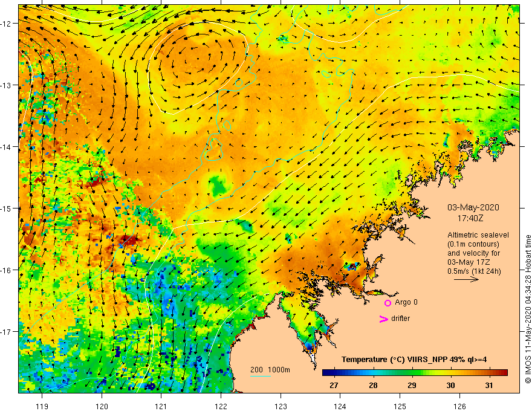Click the longitude axis label '126'
The image size is (532, 411).
point(459,406)
